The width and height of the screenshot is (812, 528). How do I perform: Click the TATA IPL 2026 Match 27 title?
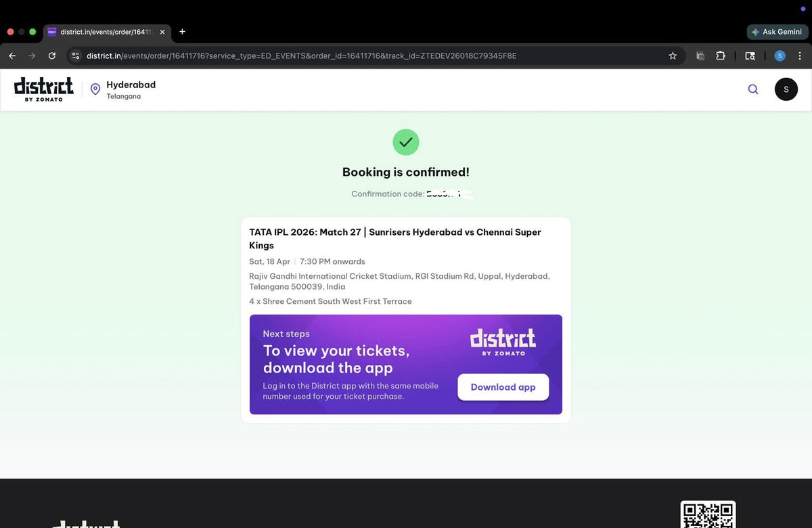395,238
